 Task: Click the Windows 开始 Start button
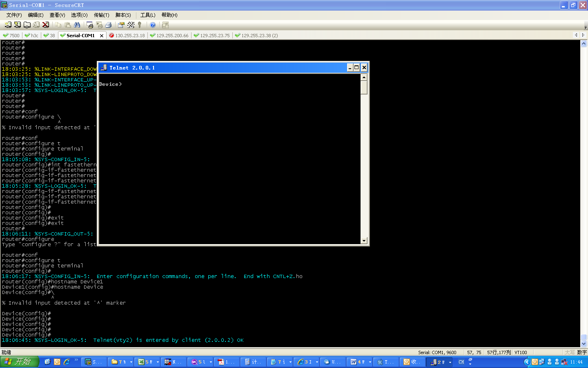(19, 362)
